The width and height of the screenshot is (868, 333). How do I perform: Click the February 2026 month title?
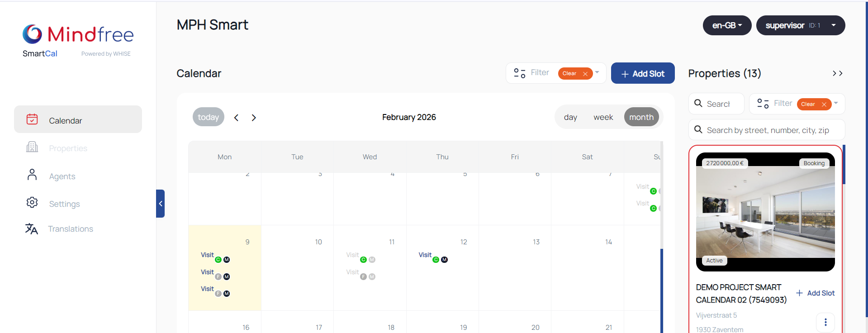tap(409, 117)
